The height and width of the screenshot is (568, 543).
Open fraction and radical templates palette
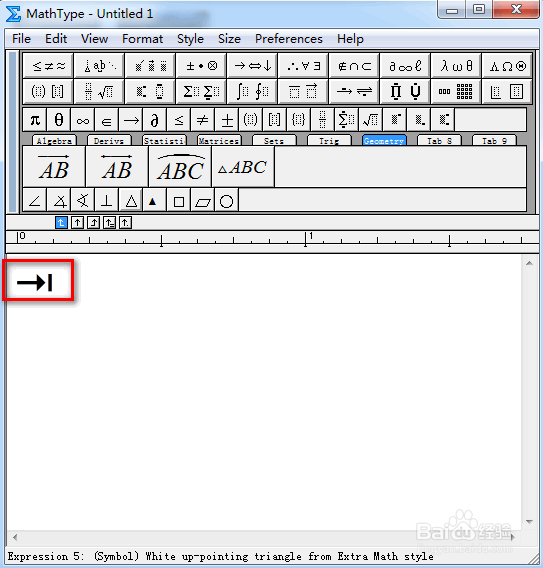pyautogui.click(x=99, y=91)
